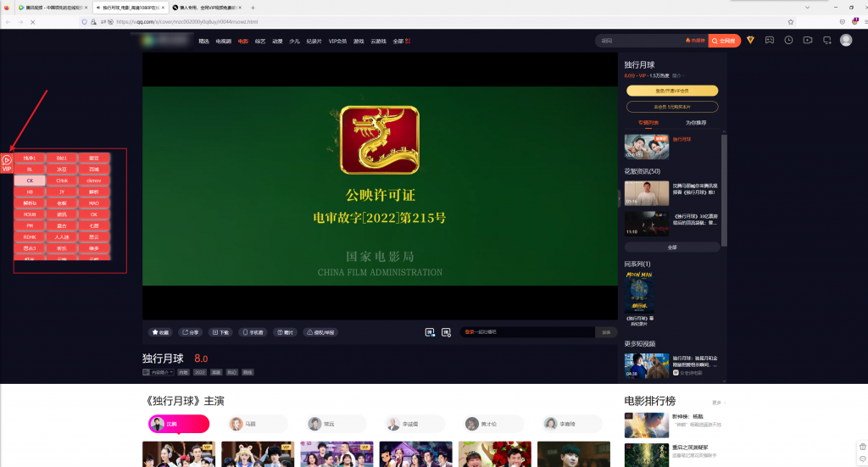Click 更多 link beside 电影排行榜
This screenshot has width=868, height=467.
tap(718, 403)
